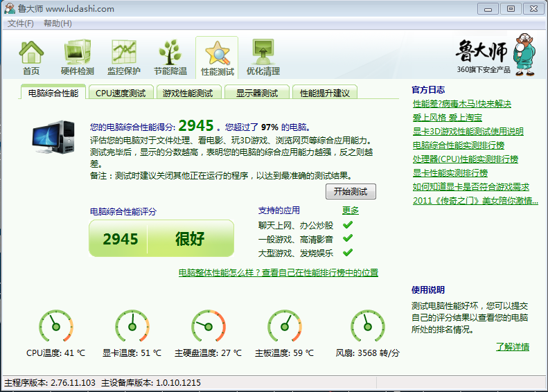Click the 风扇 speed gauge dial

click(x=368, y=326)
